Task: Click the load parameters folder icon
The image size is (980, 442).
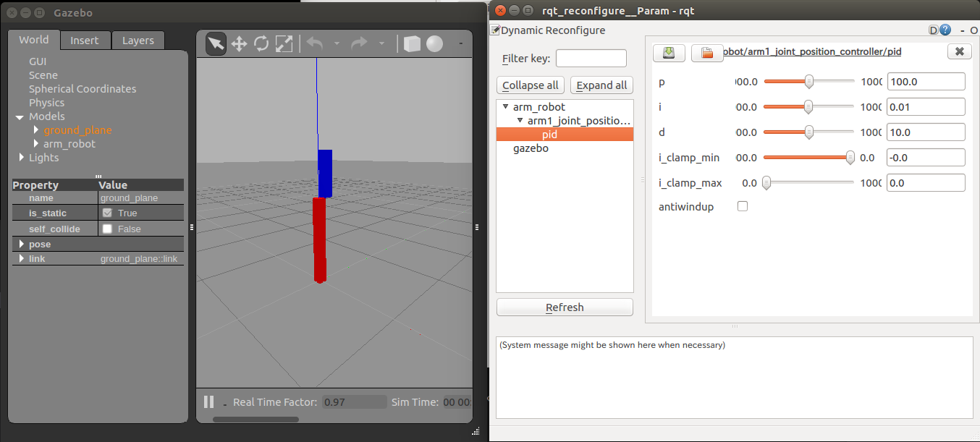Action: (x=706, y=52)
